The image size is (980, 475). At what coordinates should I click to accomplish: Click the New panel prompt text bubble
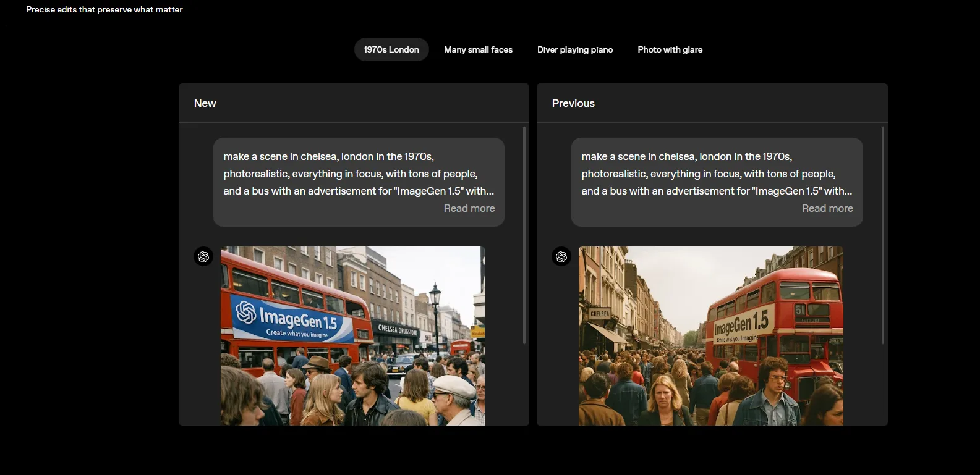[x=359, y=182]
